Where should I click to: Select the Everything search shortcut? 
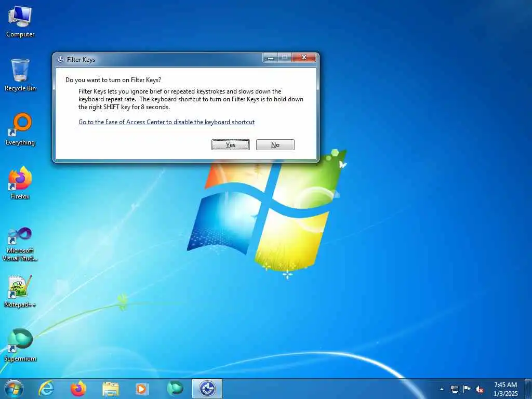point(20,129)
